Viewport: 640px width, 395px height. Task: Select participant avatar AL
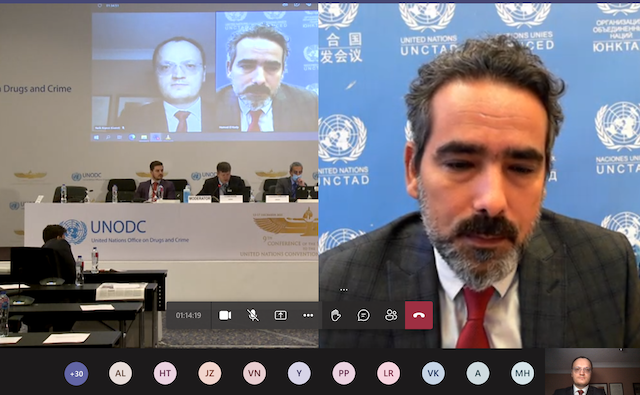120,373
